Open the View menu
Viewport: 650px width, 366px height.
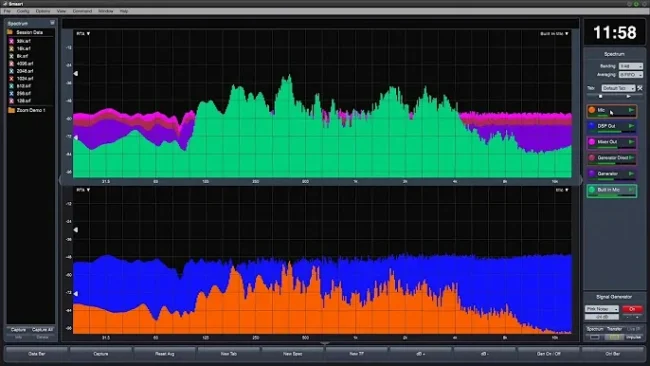click(61, 11)
